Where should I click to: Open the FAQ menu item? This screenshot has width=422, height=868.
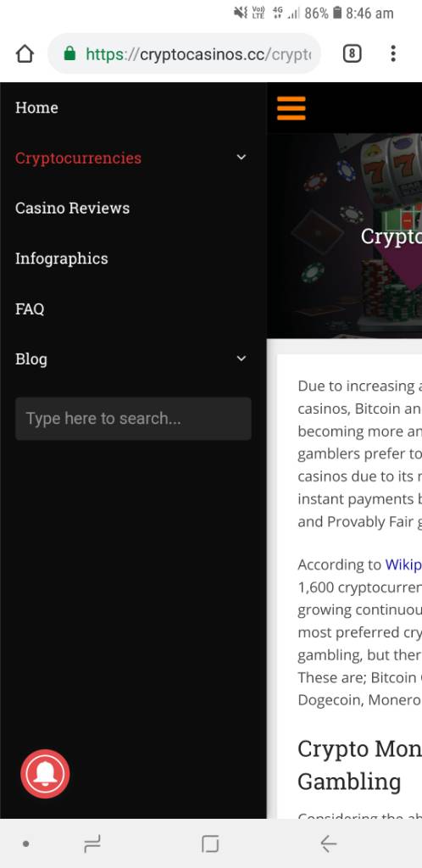tap(30, 309)
